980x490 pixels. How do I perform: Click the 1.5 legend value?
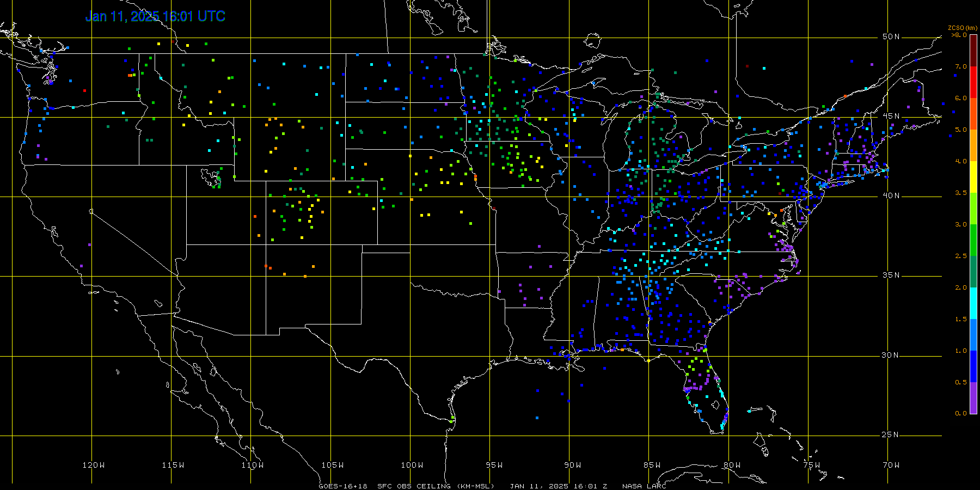961,319
